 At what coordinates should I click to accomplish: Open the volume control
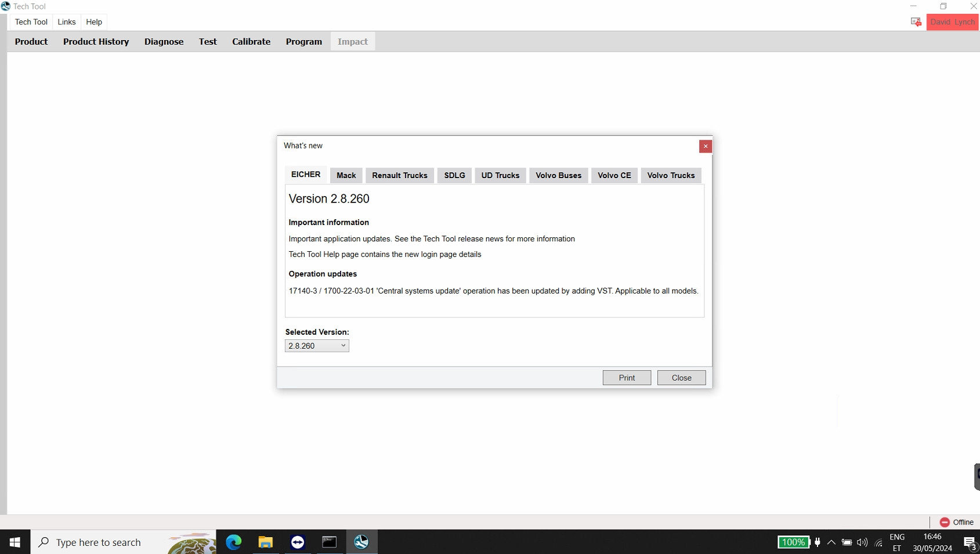click(862, 542)
